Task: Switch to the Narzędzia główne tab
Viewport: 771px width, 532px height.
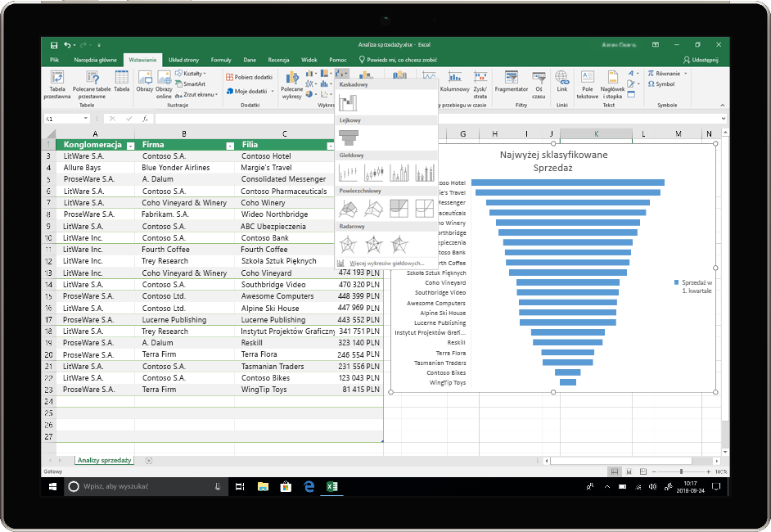Action: (x=96, y=60)
